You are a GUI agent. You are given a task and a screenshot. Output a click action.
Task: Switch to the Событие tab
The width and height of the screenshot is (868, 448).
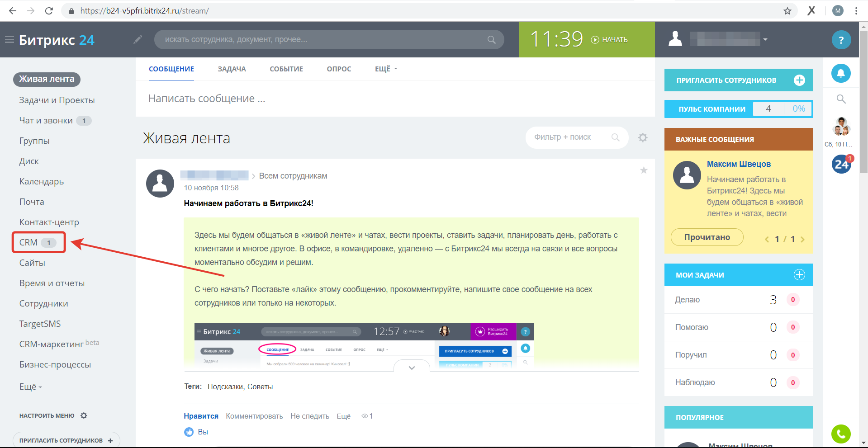coord(286,69)
